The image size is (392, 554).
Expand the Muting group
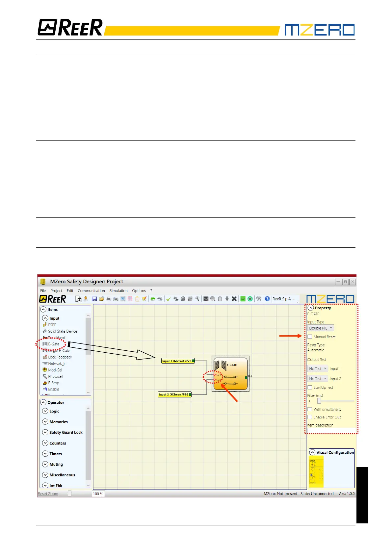click(x=45, y=464)
